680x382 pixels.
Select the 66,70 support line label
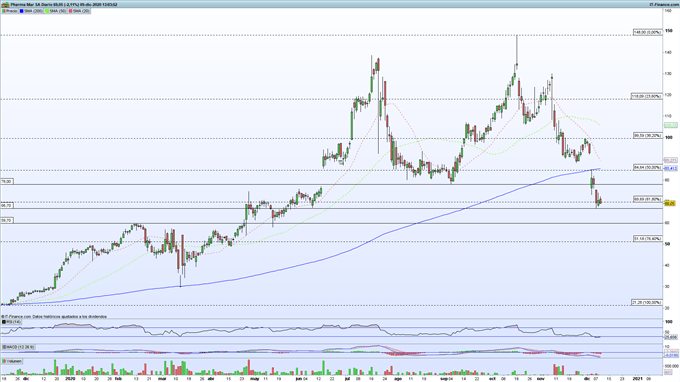pos(7,206)
